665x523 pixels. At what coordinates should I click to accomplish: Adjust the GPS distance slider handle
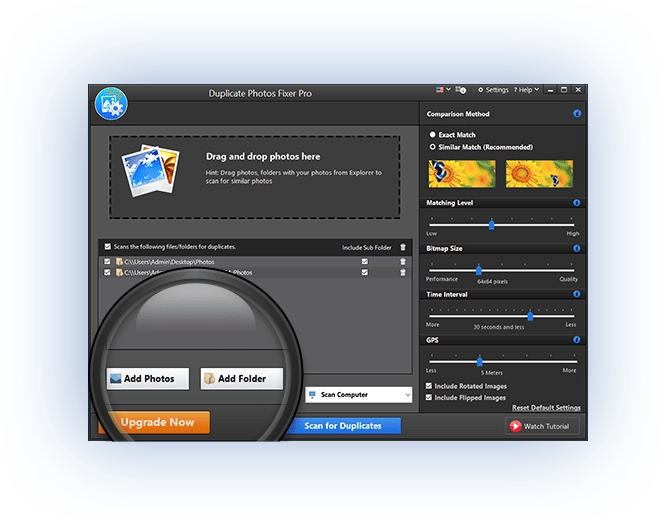[480, 361]
